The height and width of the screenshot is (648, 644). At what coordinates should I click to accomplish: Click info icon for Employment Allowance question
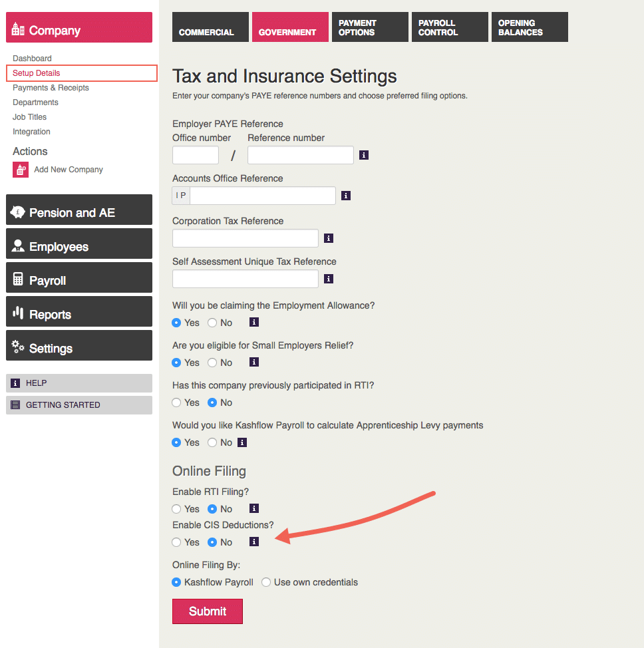[x=253, y=323]
